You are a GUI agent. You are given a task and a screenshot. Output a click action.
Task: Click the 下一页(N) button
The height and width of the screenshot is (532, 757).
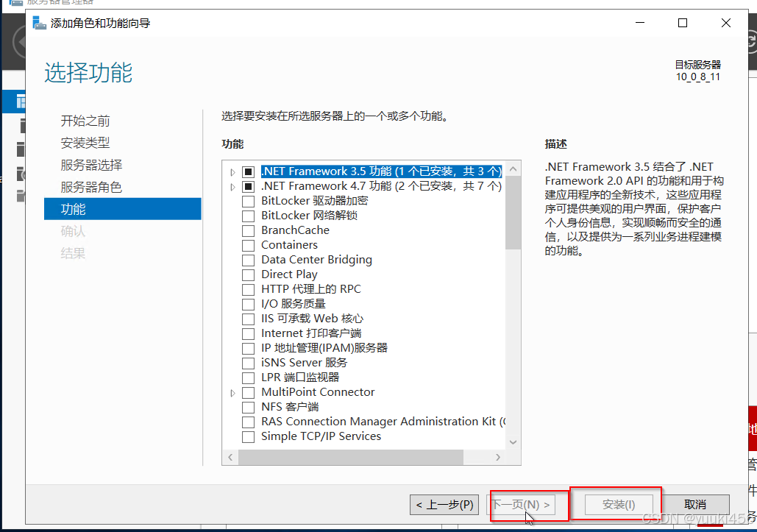click(522, 505)
